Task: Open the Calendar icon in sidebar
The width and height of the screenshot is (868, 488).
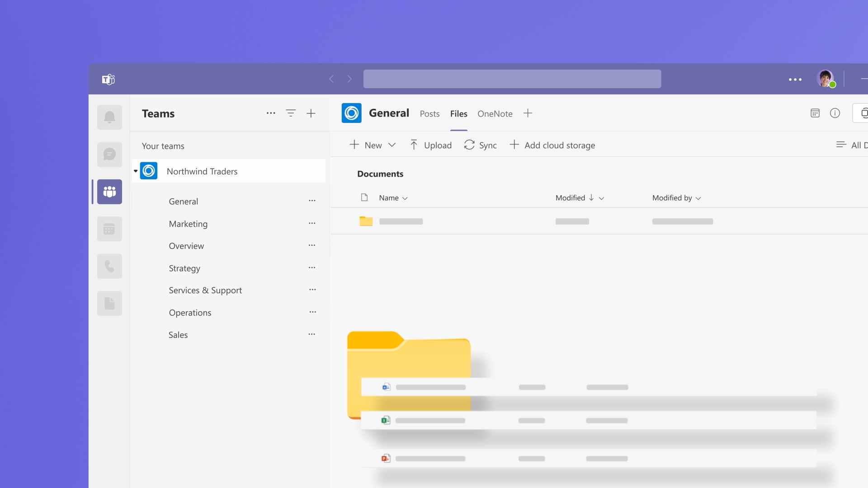Action: [109, 229]
